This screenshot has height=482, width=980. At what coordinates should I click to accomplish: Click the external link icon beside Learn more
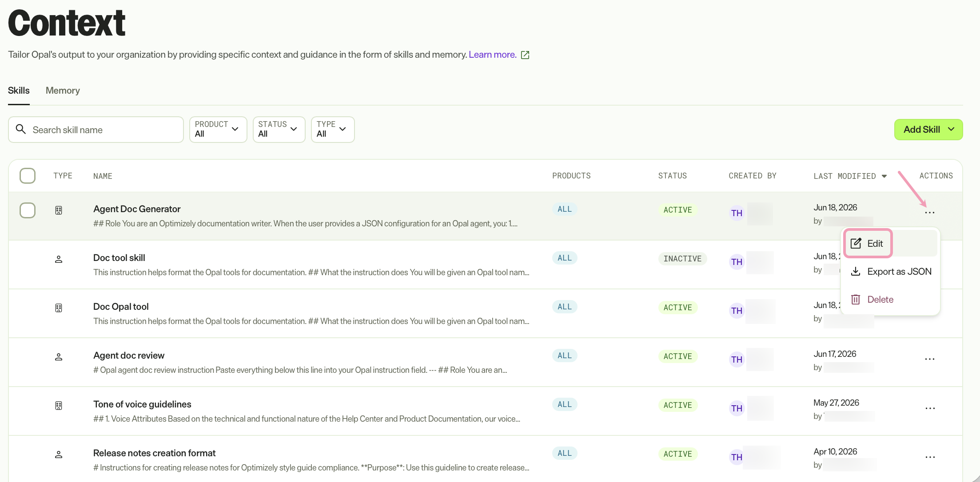(x=525, y=55)
